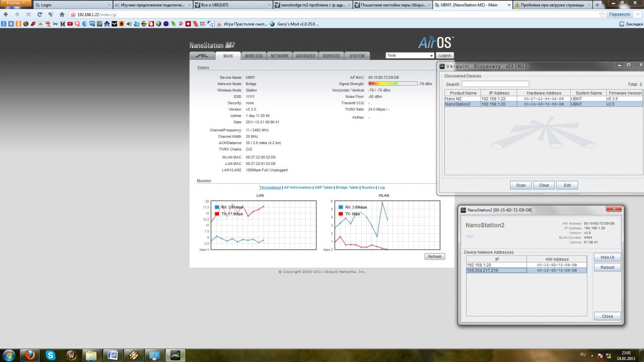Viewport: 644px width, 362px height.
Task: Open the AP Information monitor link
Action: [298, 187]
